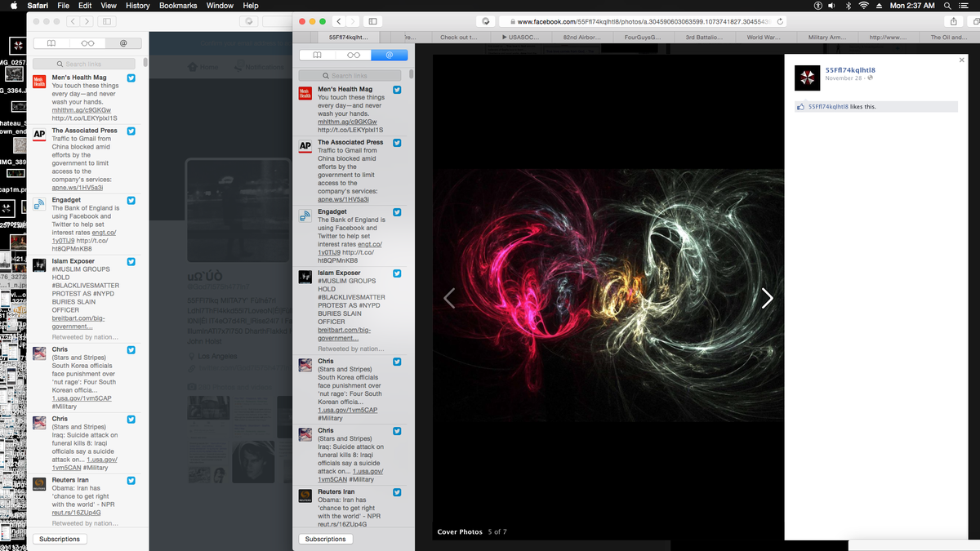Click Subscriptions button in front window sidebar
This screenshot has width=980, height=551.
pos(326,539)
